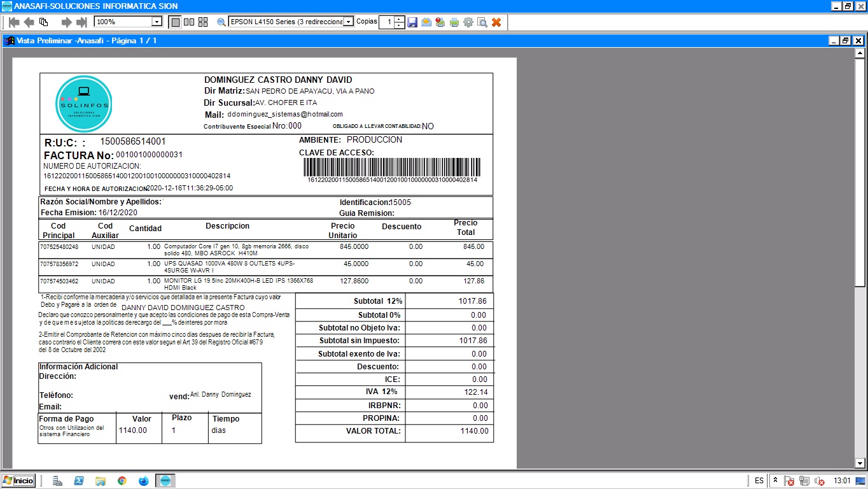This screenshot has height=489, width=868.
Task: Click the ES language indicator in tray
Action: [x=759, y=481]
